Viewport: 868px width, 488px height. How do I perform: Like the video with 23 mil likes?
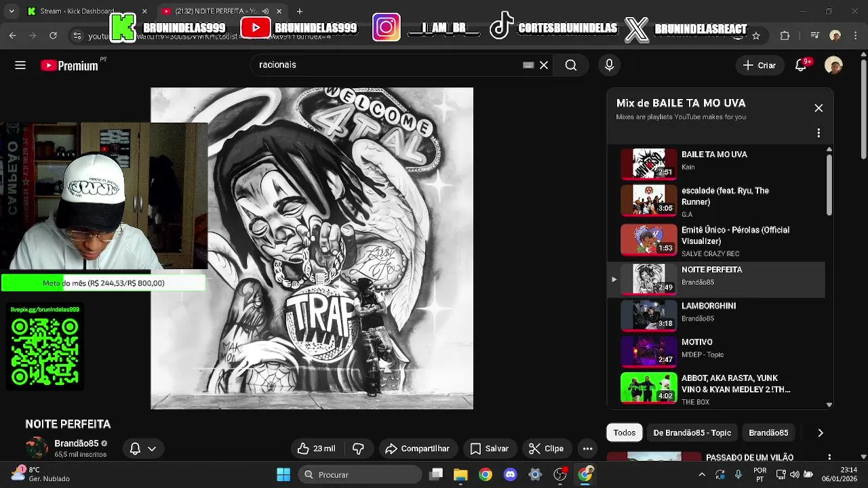tap(316, 449)
